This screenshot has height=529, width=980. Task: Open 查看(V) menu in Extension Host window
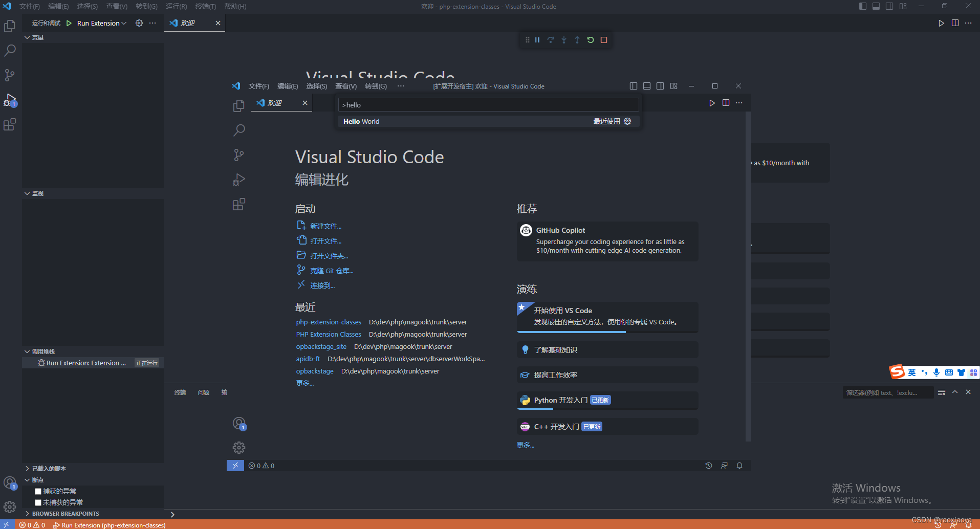click(x=346, y=86)
